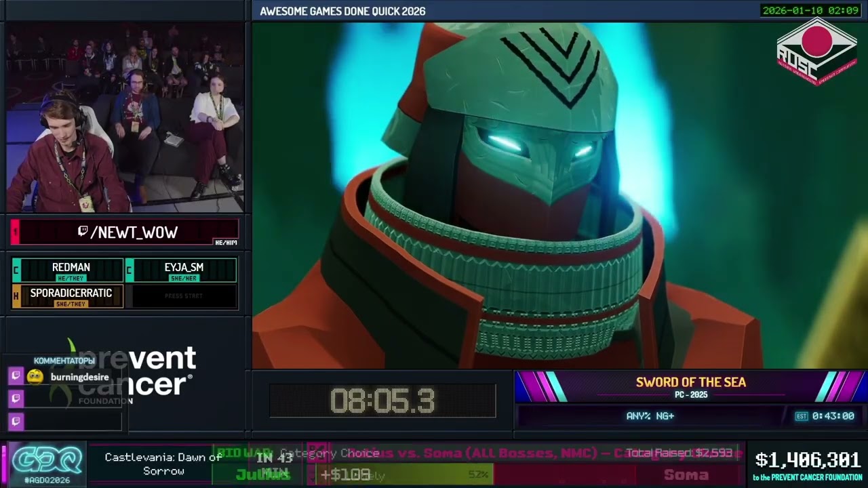
Task: Click the burningdesire username
Action: (x=79, y=377)
